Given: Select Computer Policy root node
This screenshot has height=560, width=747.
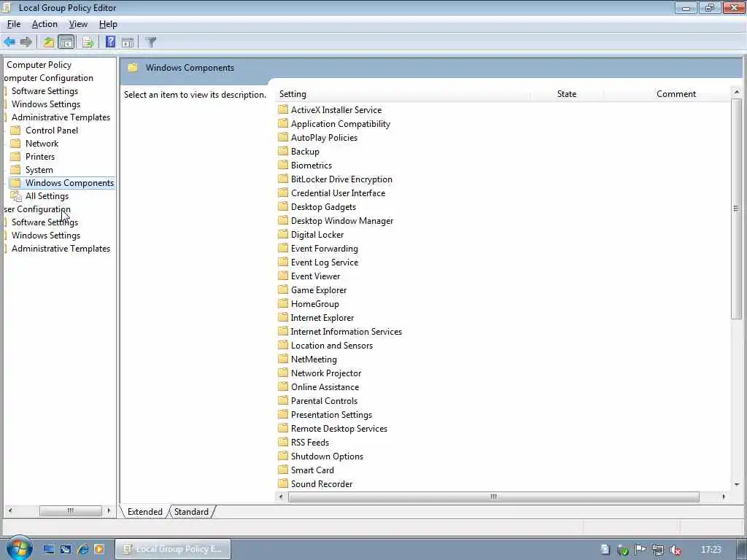Looking at the screenshot, I should 39,65.
